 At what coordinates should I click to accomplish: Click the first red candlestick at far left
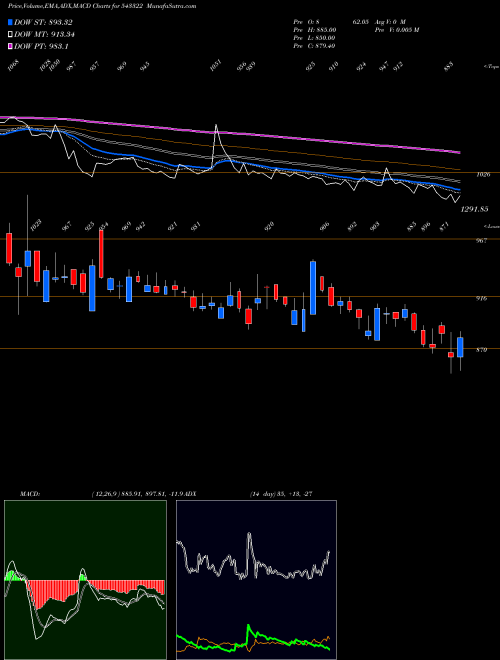9,248
